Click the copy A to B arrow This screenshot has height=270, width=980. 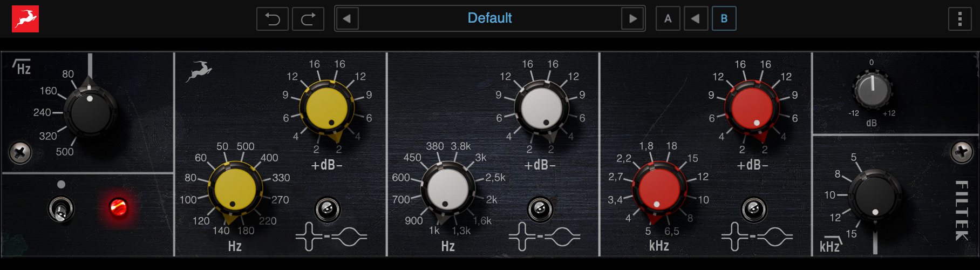pyautogui.click(x=696, y=19)
